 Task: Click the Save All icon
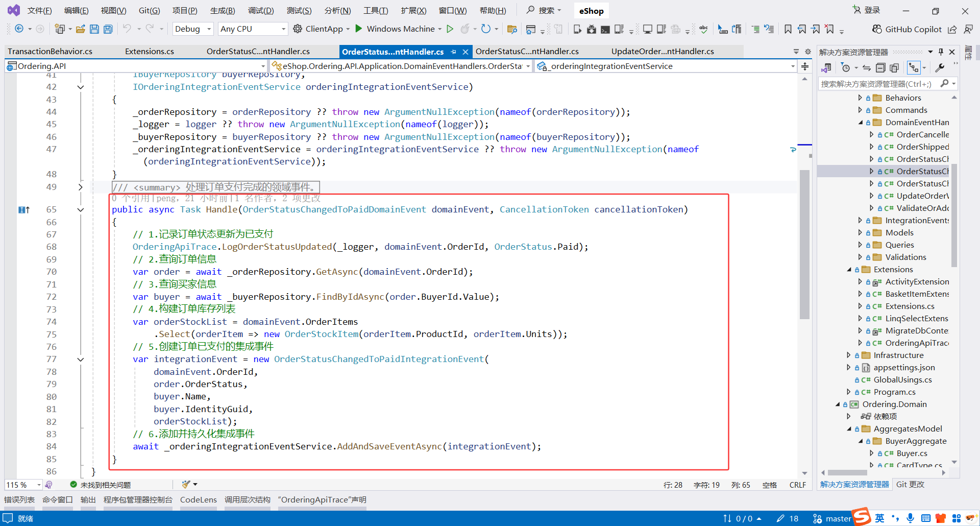coord(108,29)
